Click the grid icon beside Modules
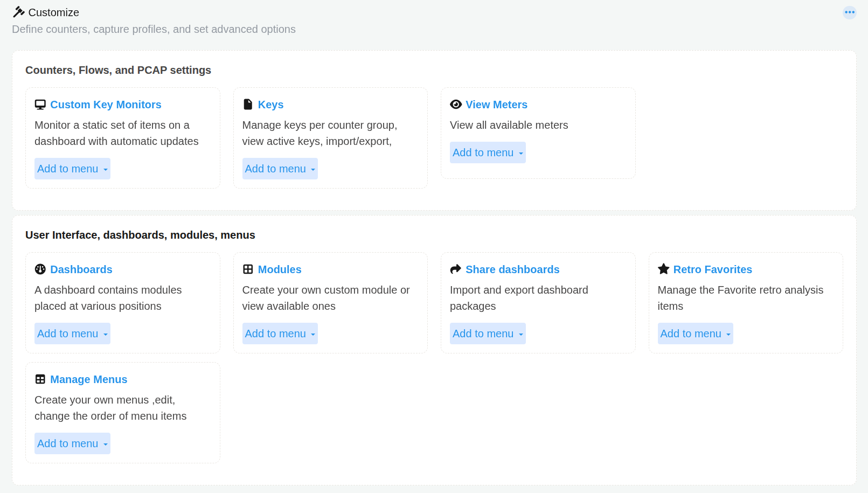 248,269
